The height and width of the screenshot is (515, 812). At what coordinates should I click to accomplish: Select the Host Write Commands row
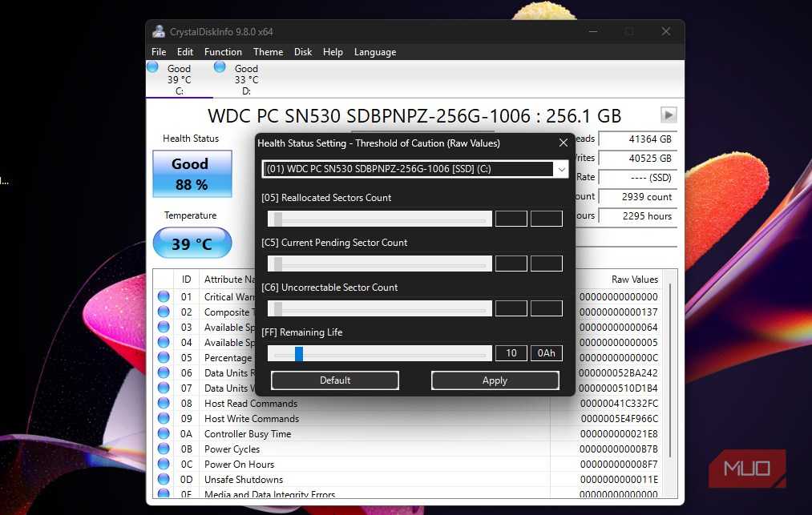[x=408, y=418]
